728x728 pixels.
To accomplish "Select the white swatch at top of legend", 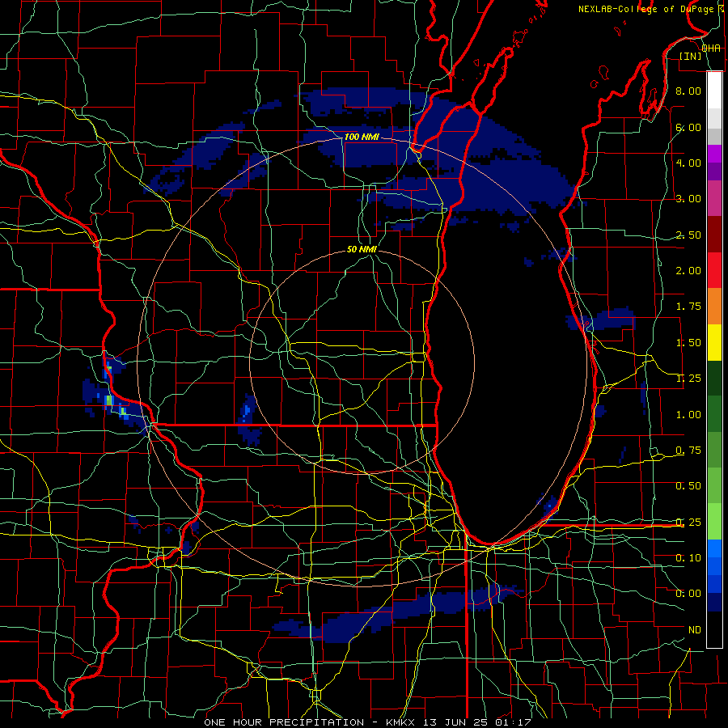I will pos(715,91).
